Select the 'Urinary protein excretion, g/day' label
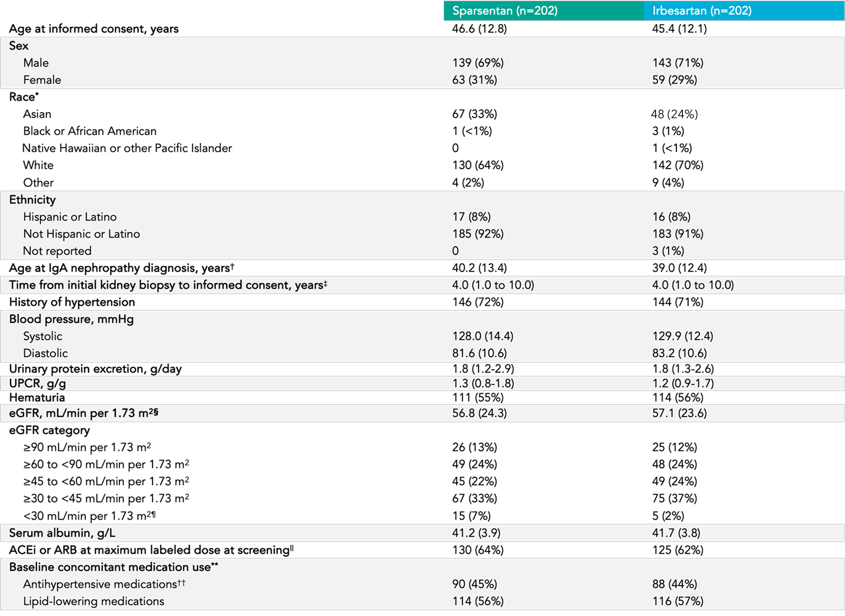The image size is (845, 616). [95, 369]
